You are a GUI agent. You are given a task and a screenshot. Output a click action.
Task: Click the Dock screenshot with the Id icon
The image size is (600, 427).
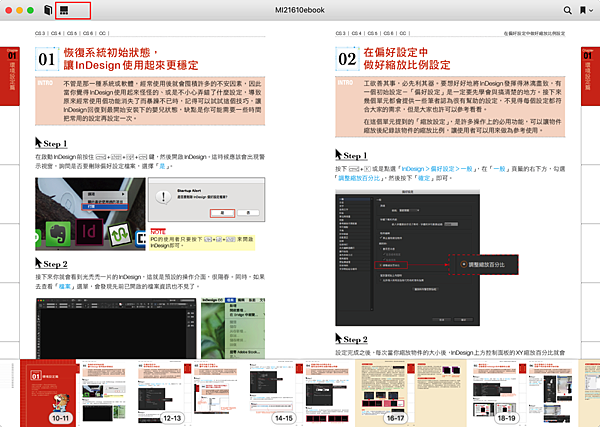click(x=90, y=214)
